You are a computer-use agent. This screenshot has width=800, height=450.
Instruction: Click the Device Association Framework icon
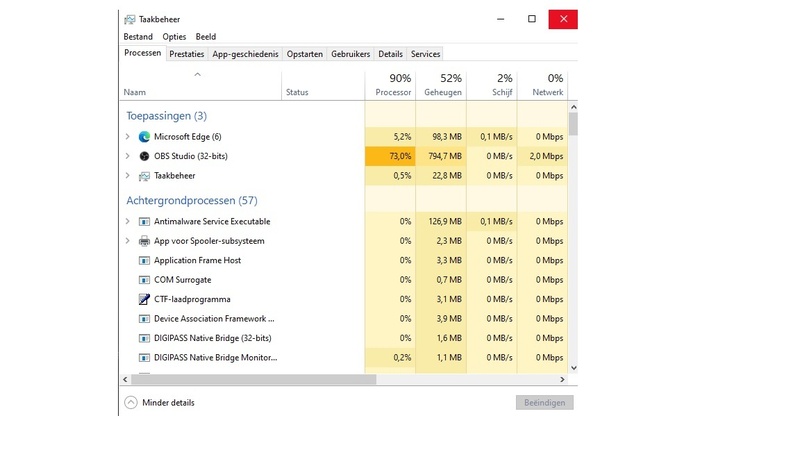tap(144, 319)
